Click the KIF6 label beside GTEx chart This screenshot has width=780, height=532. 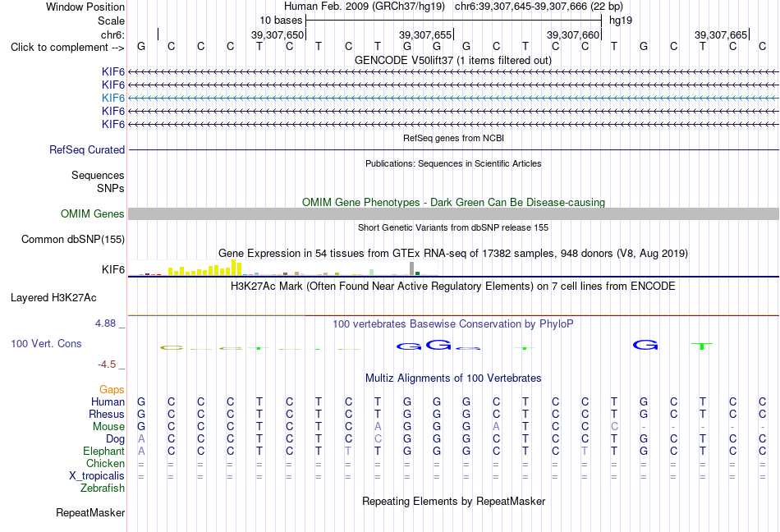[113, 269]
